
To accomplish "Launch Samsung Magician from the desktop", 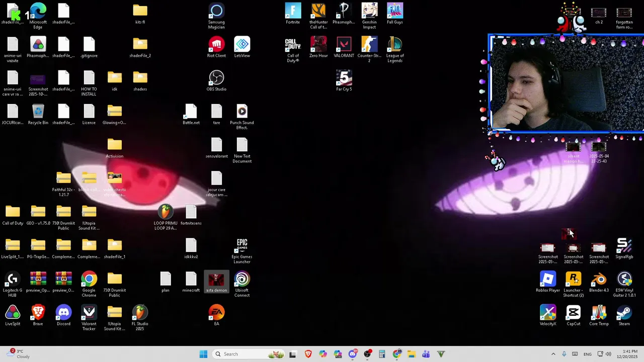I will [216, 16].
